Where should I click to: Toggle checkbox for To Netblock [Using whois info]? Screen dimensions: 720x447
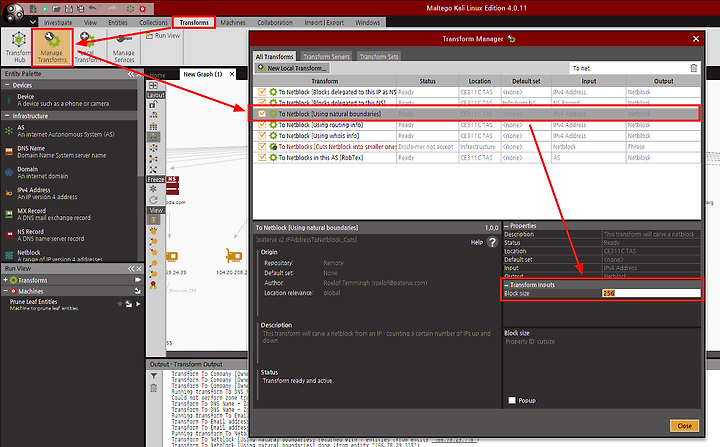(262, 136)
